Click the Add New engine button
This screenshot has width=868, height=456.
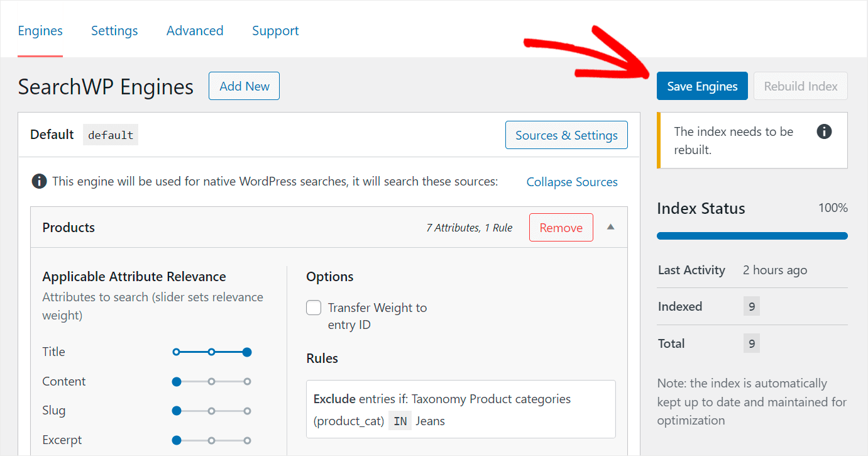[x=244, y=86]
